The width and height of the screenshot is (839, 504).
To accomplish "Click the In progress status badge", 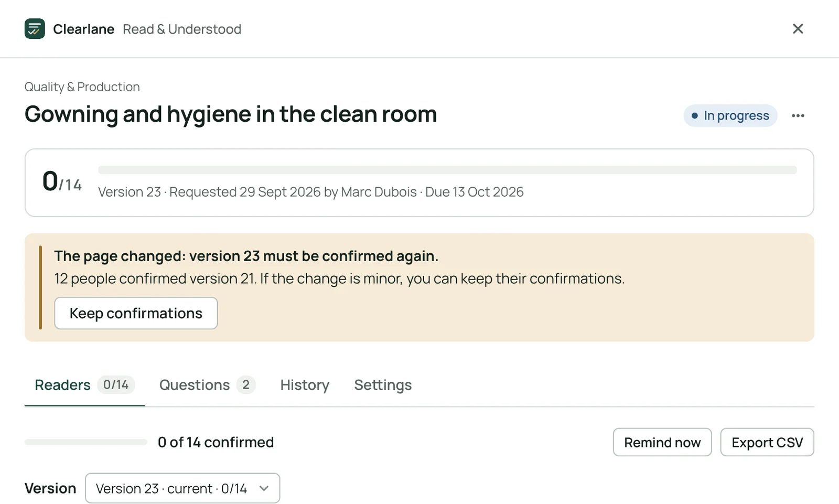I will click(x=730, y=116).
